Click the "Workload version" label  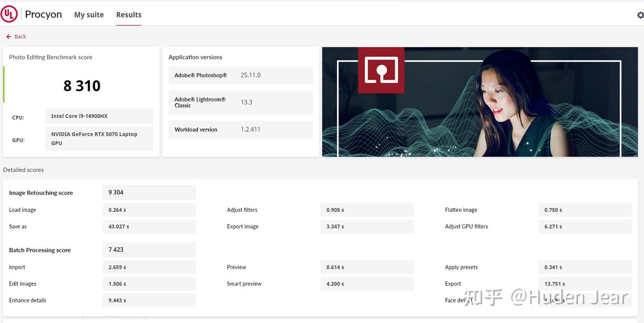click(196, 130)
